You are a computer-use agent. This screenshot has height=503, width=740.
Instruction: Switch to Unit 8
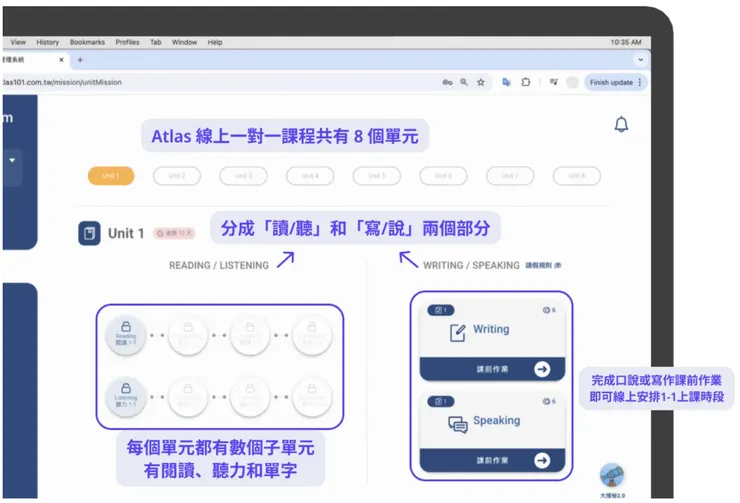tap(577, 176)
